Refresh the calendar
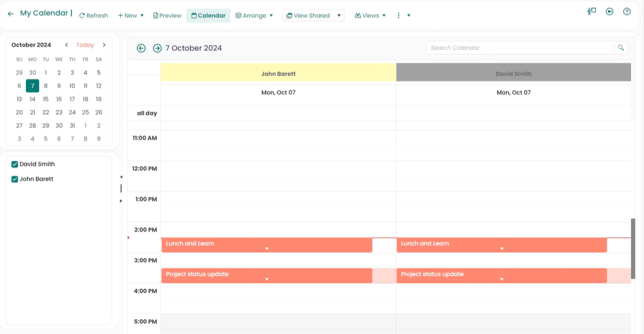Image resolution: width=644 pixels, height=334 pixels. coord(93,16)
